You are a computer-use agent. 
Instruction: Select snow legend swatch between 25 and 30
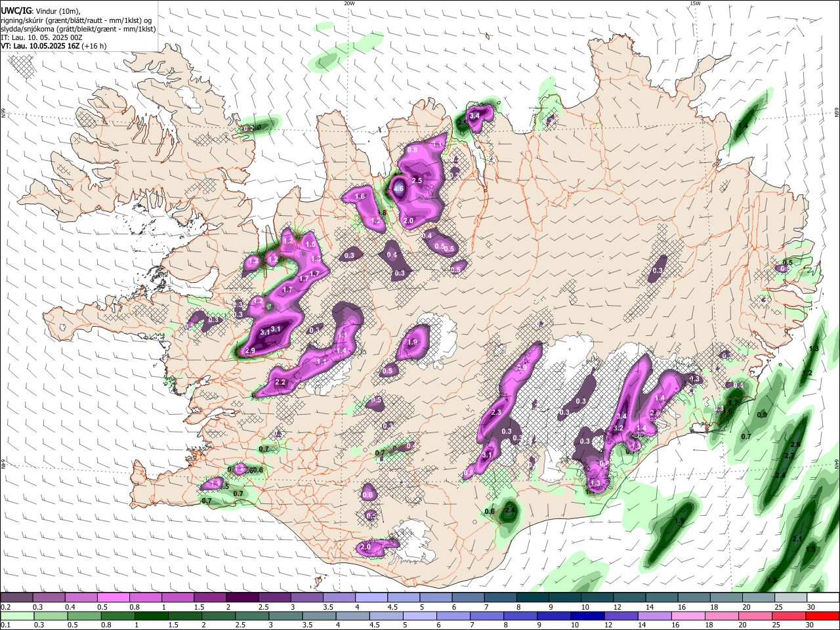pos(789,597)
